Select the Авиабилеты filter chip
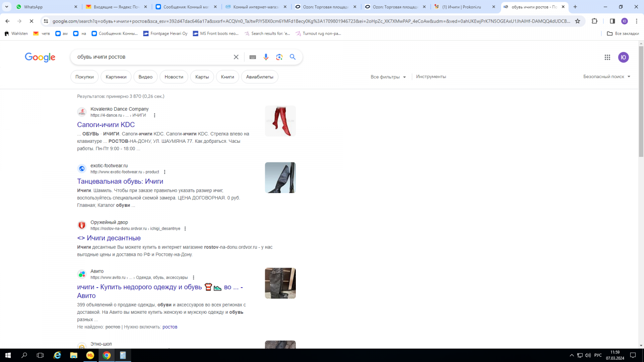644x362 pixels. pyautogui.click(x=260, y=77)
